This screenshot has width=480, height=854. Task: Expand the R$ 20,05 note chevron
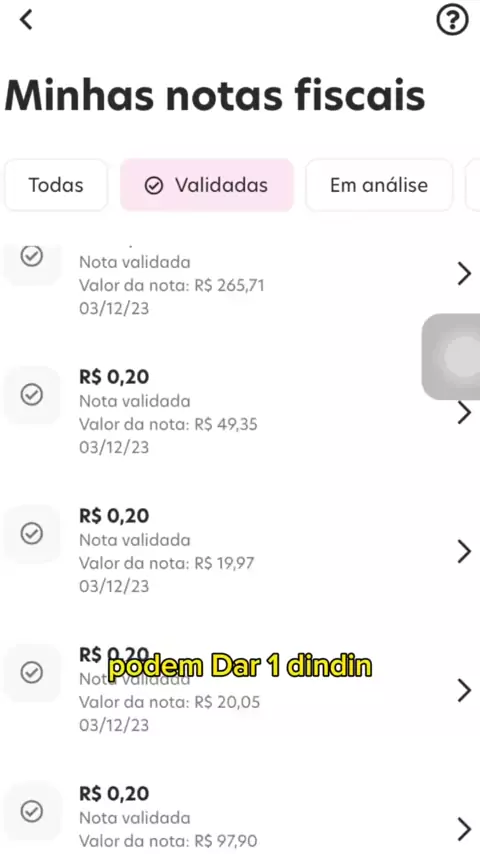(x=464, y=691)
